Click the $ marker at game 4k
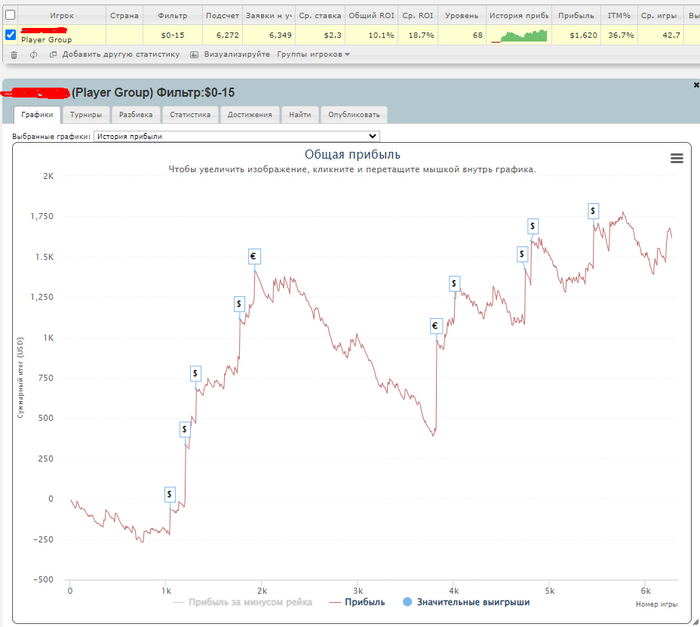This screenshot has height=627, width=700. [x=454, y=283]
